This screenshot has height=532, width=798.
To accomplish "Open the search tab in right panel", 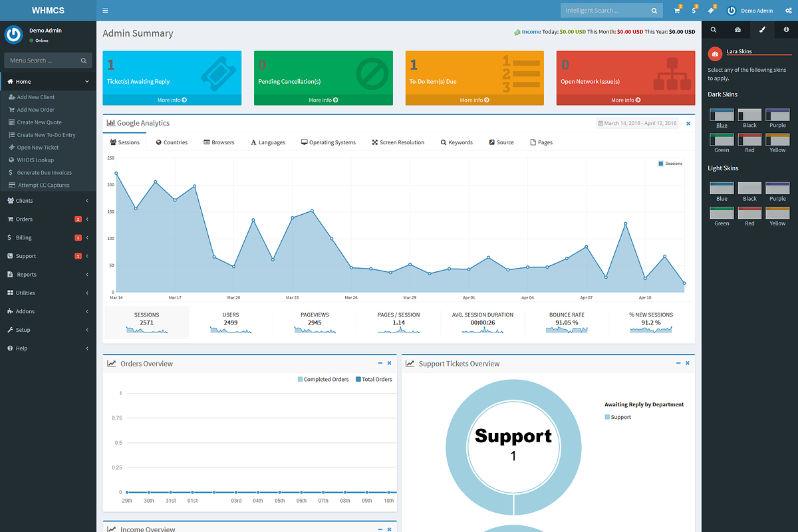I will [x=714, y=30].
